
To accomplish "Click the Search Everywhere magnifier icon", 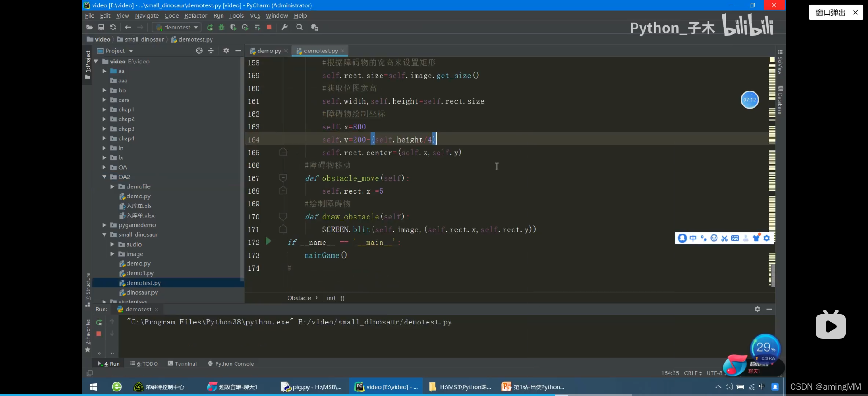I will coord(299,27).
